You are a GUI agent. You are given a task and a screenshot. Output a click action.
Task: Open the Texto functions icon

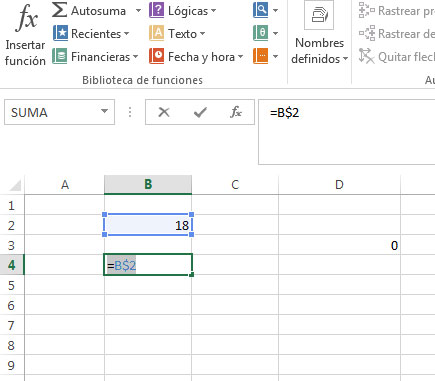coord(156,33)
